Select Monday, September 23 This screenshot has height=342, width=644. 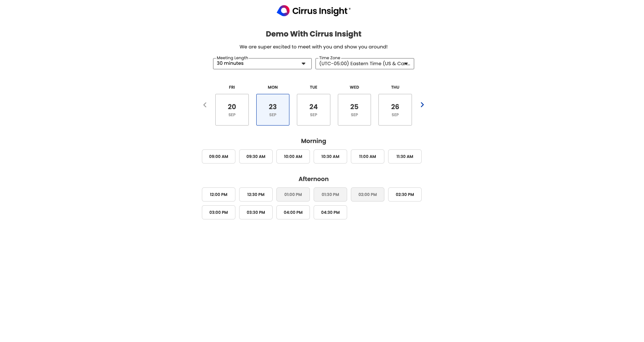click(x=273, y=110)
